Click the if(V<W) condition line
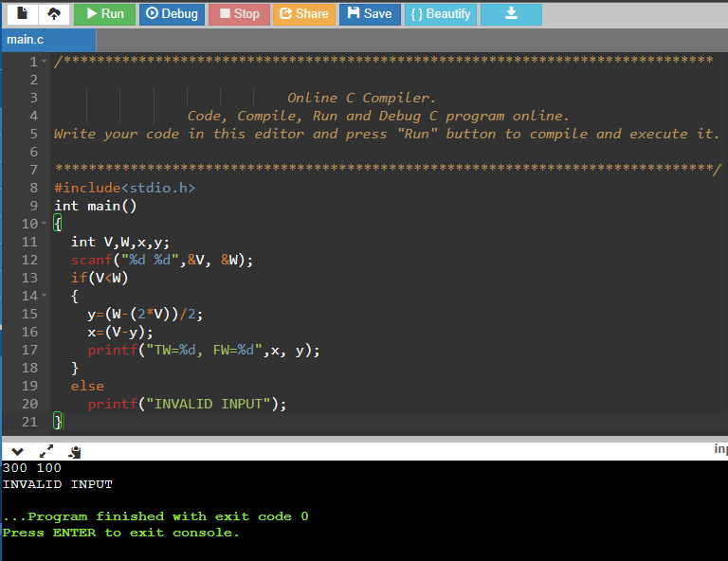 click(100, 278)
